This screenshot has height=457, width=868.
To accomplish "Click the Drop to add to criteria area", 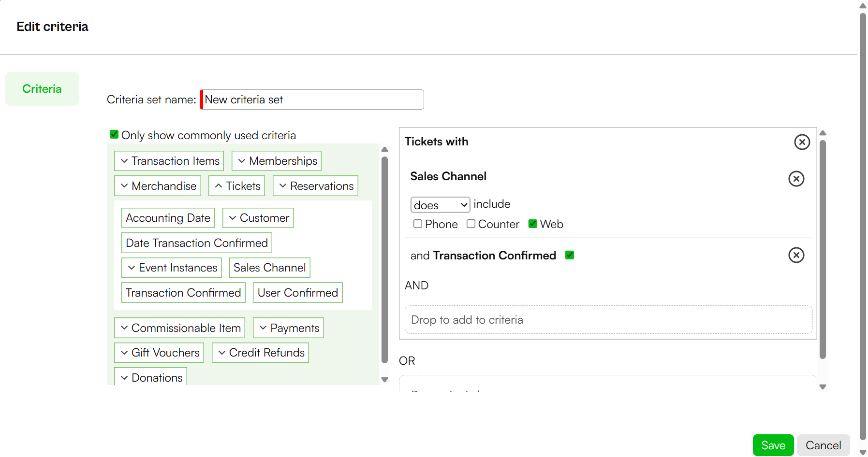I will 608,320.
